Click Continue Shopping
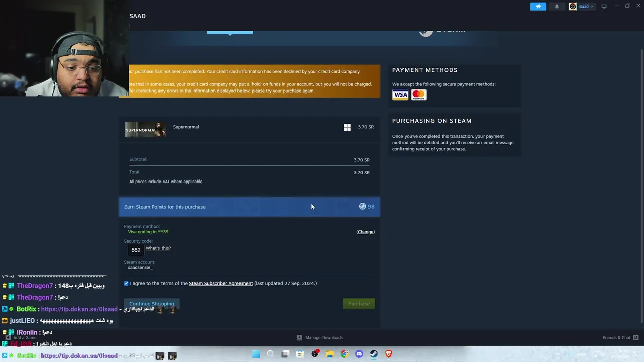Viewport: 644px width, 362px height. coord(151,304)
